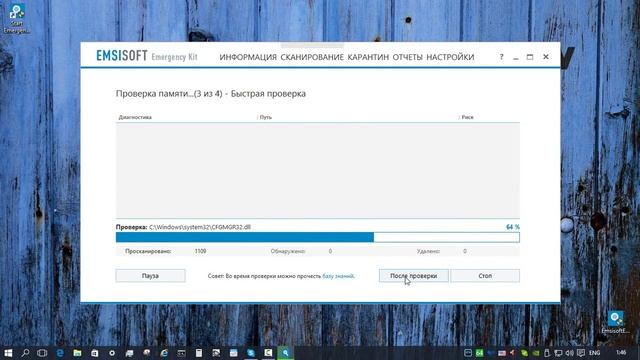
Task: Open the Calculator icon on the taskbar
Action: [199, 353]
